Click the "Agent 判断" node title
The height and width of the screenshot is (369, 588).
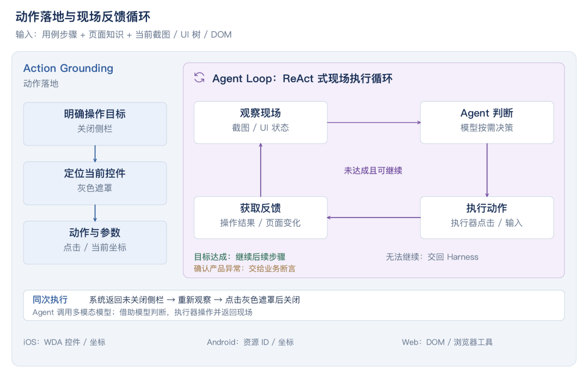click(487, 113)
